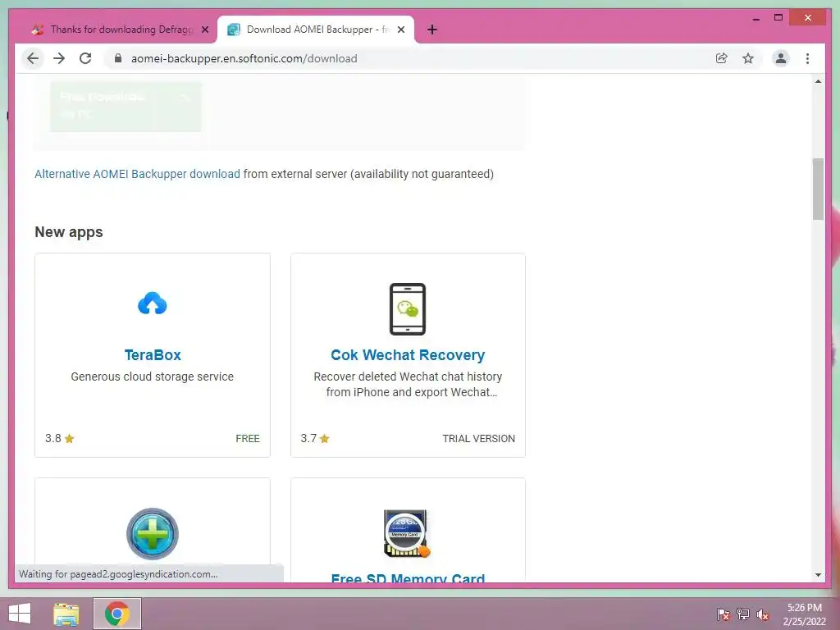Click the address bar URL

[x=244, y=58]
